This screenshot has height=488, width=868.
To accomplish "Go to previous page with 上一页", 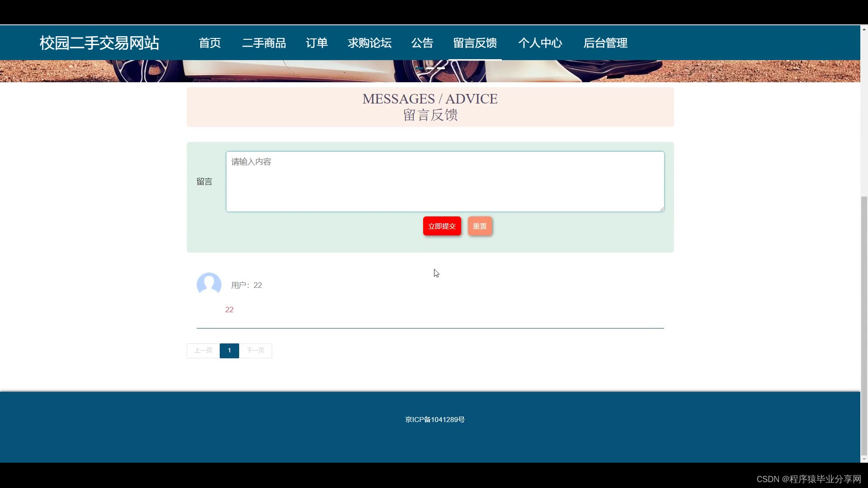I will coord(203,351).
